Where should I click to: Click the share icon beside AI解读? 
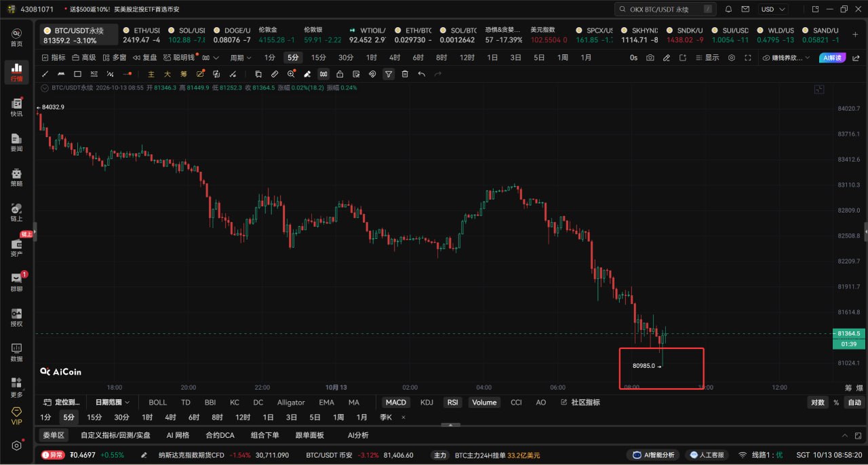856,58
